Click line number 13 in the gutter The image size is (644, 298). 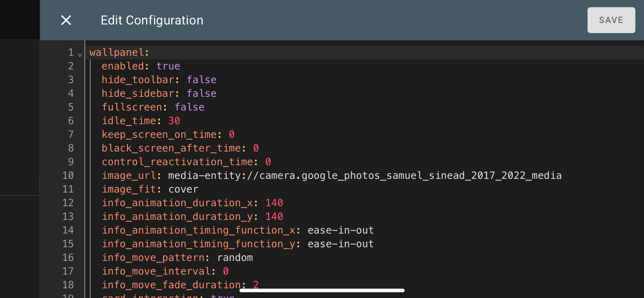pos(68,217)
